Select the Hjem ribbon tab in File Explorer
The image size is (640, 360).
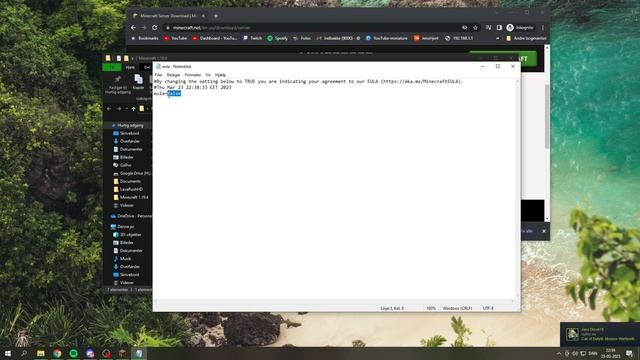pyautogui.click(x=130, y=67)
